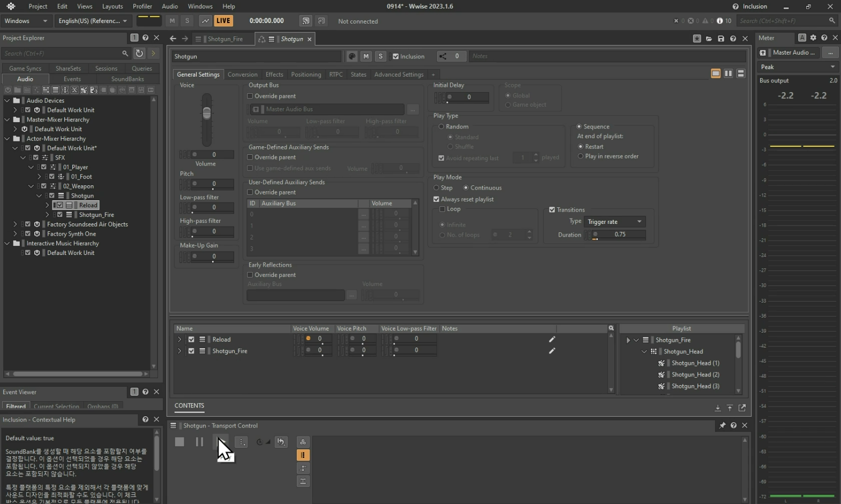Click the Refresh icon in Project Explorer
Viewport: 841px width, 504px height.
pos(139,53)
